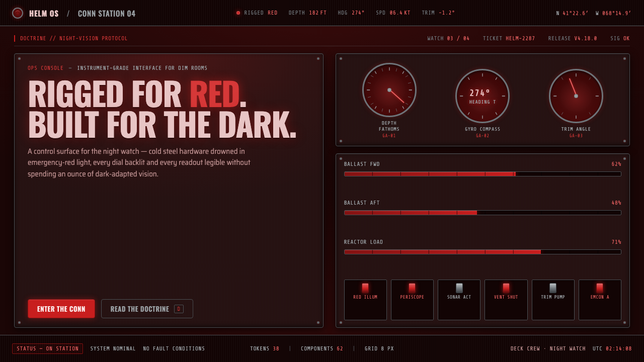644x362 pixels.
Task: Click the GA-03 gauge identifier
Action: [x=576, y=136]
